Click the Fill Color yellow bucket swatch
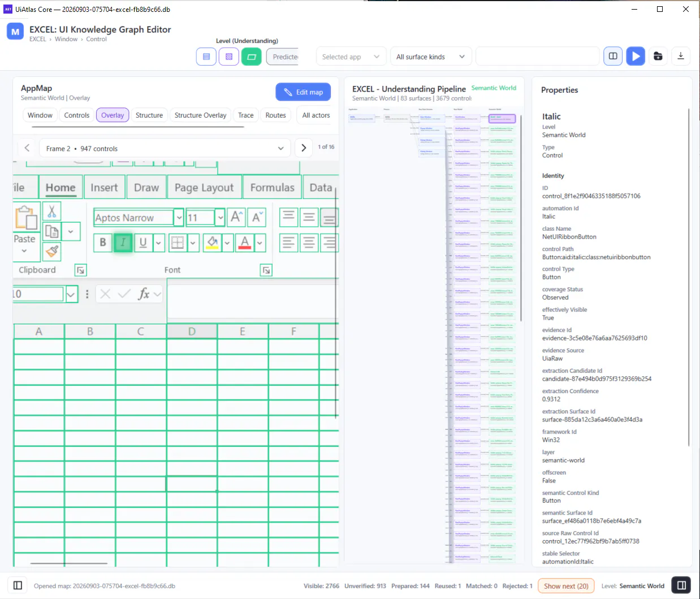Image resolution: width=700 pixels, height=599 pixels. click(213, 243)
